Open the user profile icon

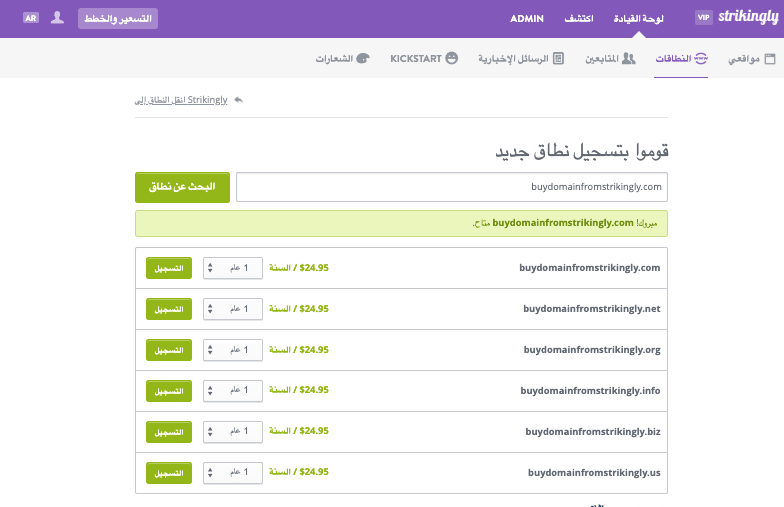[58, 18]
